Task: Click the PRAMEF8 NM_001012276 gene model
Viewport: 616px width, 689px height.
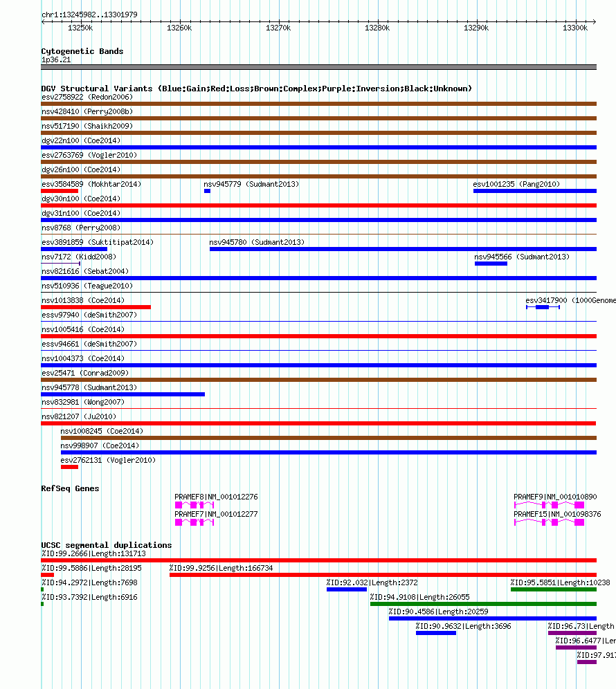Action: tap(194, 505)
